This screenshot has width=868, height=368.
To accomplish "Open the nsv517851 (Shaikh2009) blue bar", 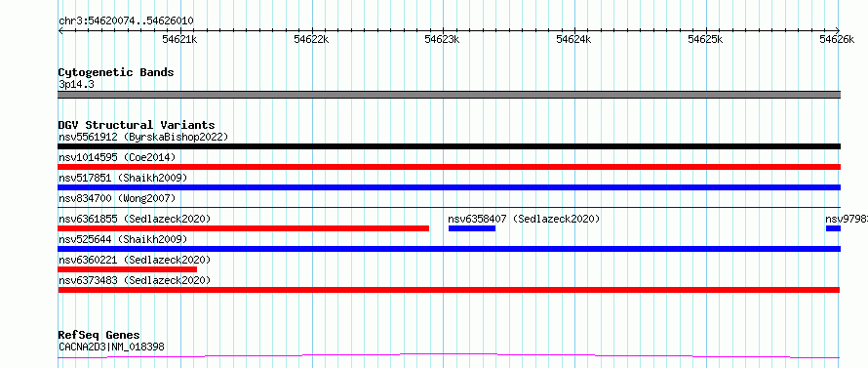I will click(449, 187).
